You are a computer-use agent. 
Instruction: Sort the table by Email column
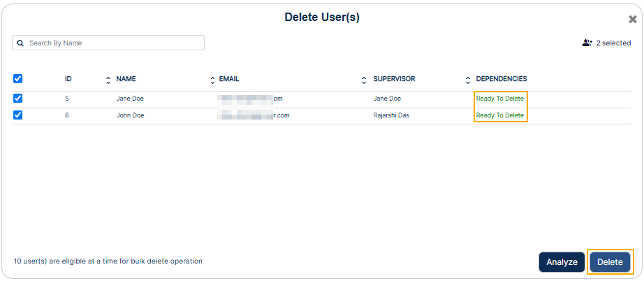pyautogui.click(x=363, y=80)
